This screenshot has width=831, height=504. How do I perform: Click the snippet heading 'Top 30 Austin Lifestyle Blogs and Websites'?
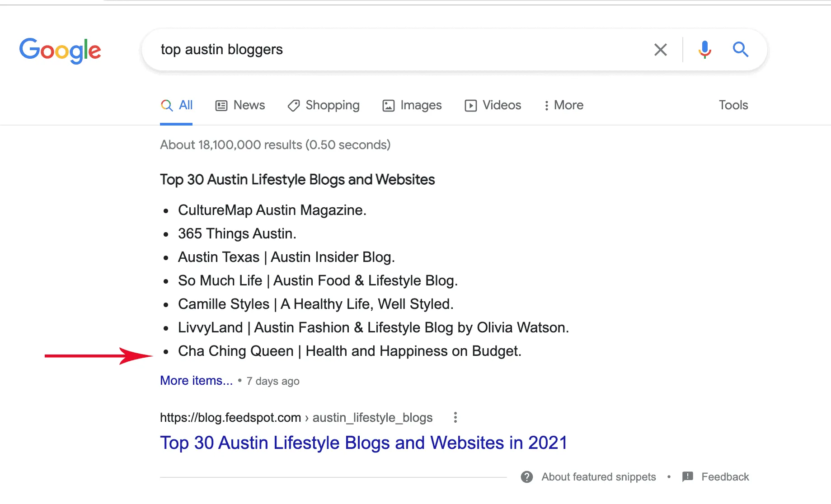297,180
